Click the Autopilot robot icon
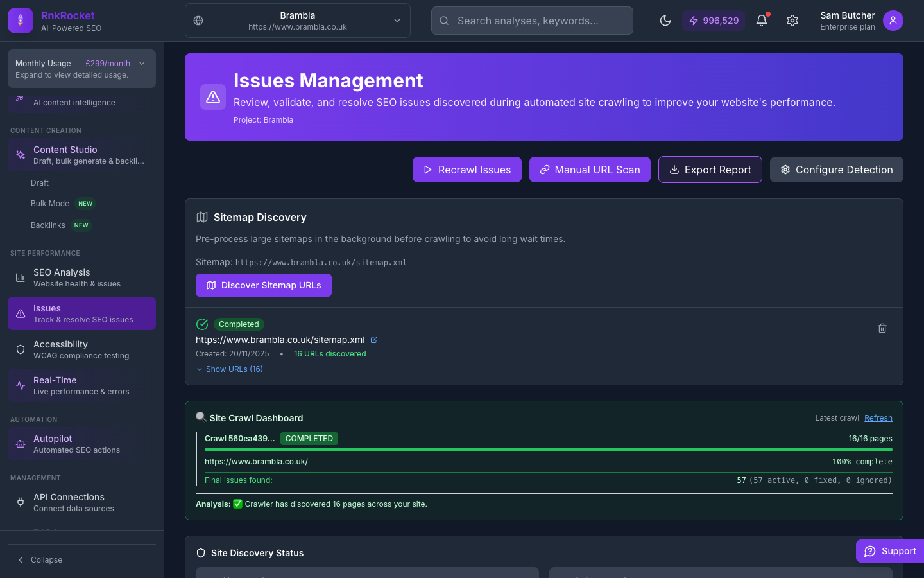The height and width of the screenshot is (578, 924). pos(21,444)
